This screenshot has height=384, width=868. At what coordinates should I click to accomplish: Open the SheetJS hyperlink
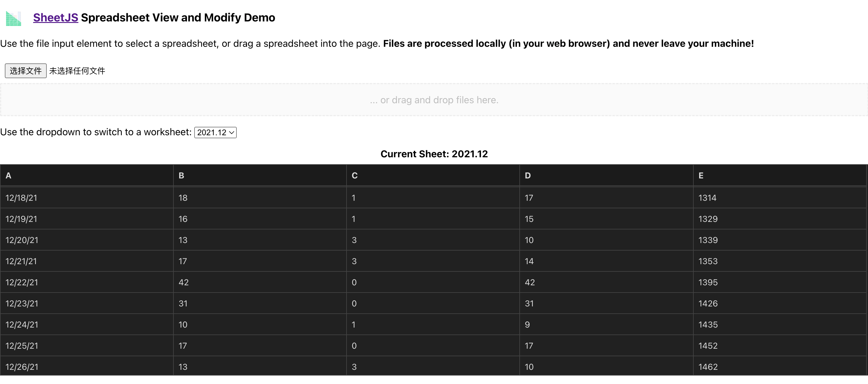pos(55,18)
